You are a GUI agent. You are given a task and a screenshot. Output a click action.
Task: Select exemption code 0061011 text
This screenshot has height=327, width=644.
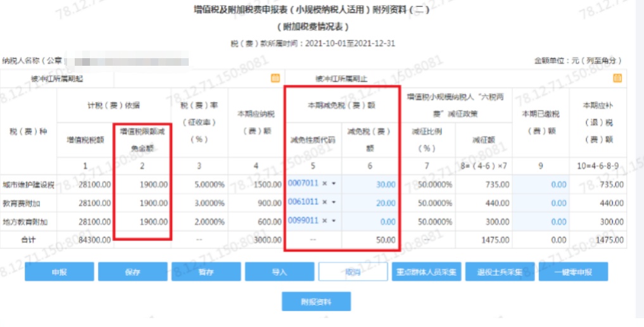(x=303, y=202)
